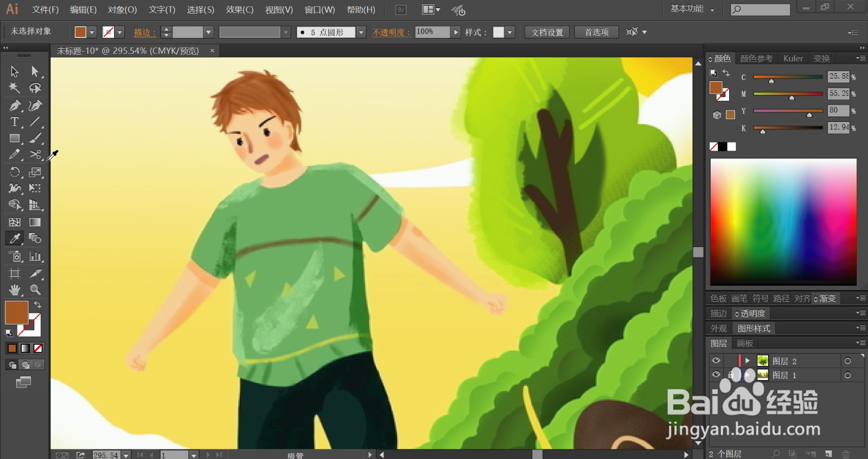The height and width of the screenshot is (459, 868).
Task: Select the Type tool
Action: click(15, 122)
